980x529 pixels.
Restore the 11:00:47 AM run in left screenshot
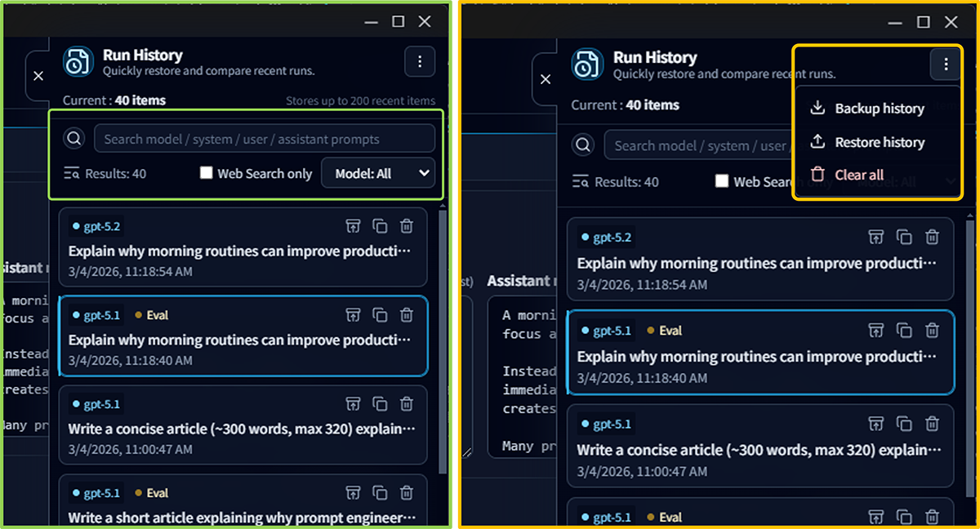[353, 403]
